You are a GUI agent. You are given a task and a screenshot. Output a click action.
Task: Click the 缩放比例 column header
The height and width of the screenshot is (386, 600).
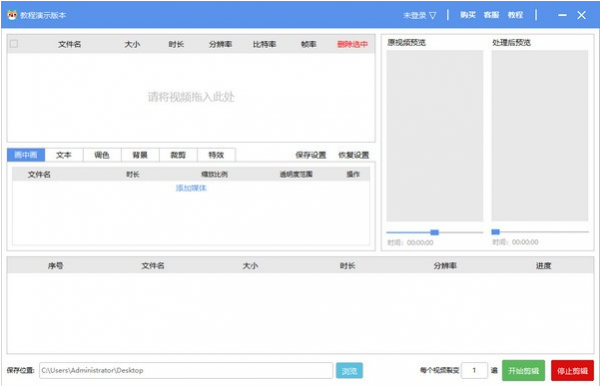214,174
